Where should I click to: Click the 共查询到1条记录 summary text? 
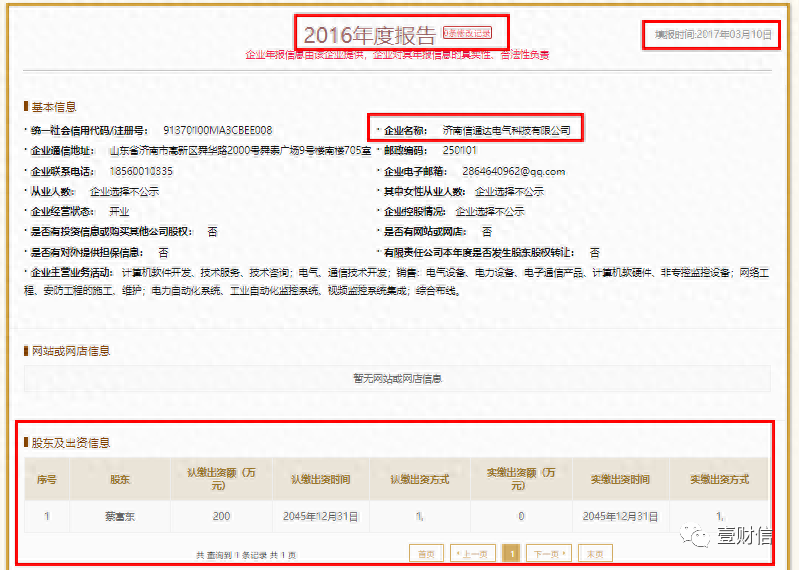pyautogui.click(x=246, y=555)
